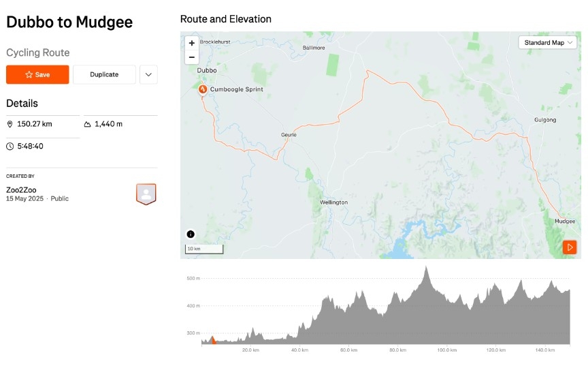Expand the chevron menu beside Duplicate
The height and width of the screenshot is (368, 588).
coord(148,74)
